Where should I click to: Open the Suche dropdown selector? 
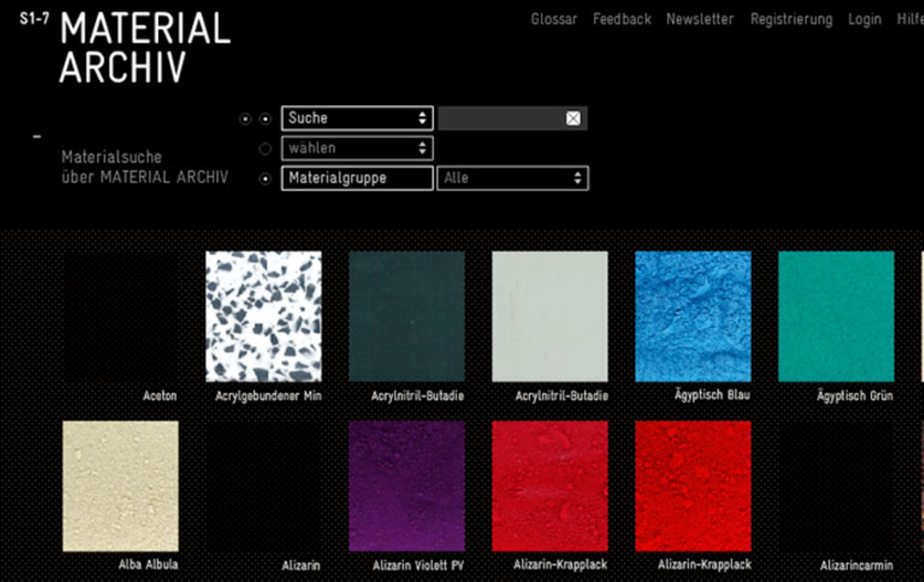[x=357, y=119]
